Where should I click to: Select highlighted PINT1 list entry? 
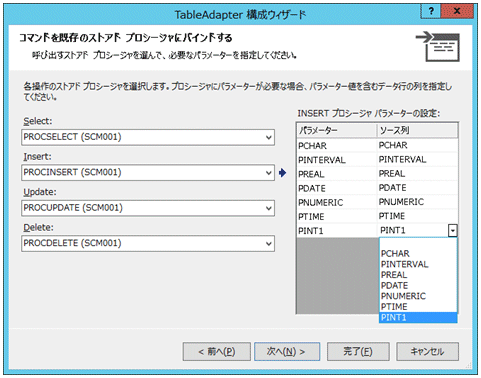point(418,317)
